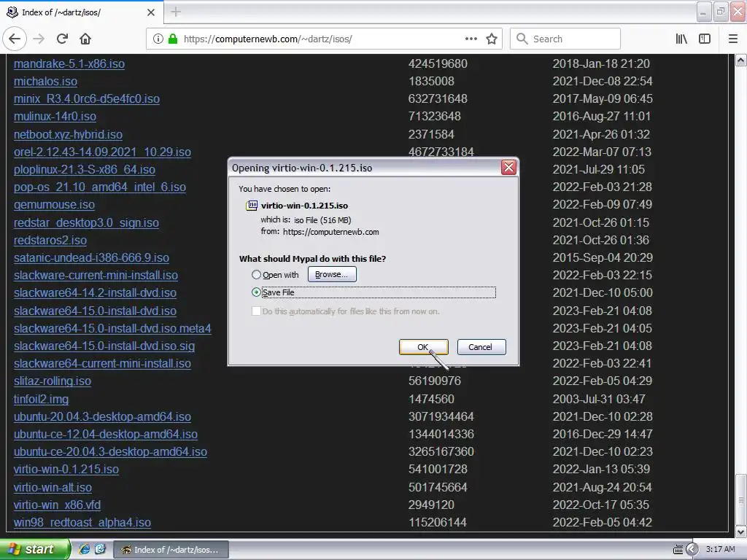Open redstaros2.iso link

[x=50, y=241]
